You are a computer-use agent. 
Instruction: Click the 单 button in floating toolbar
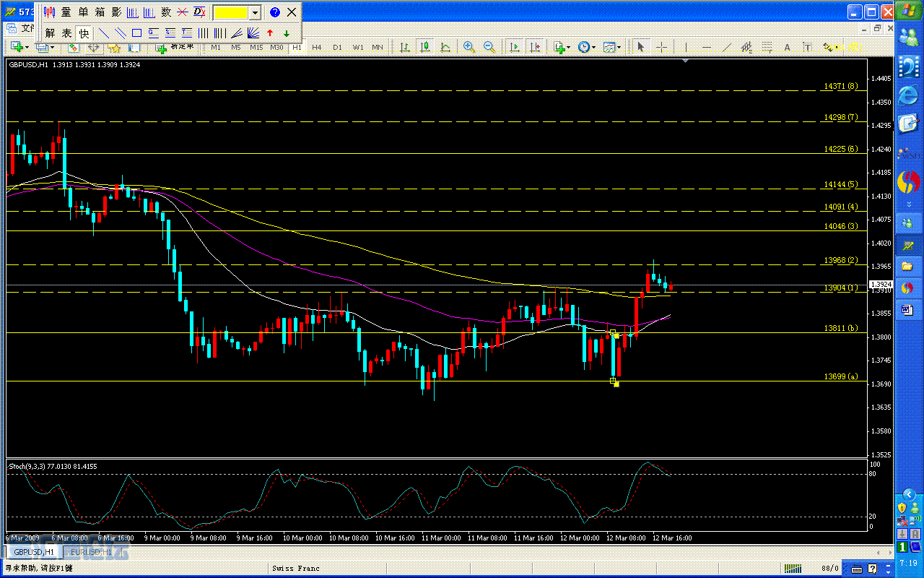coord(83,12)
